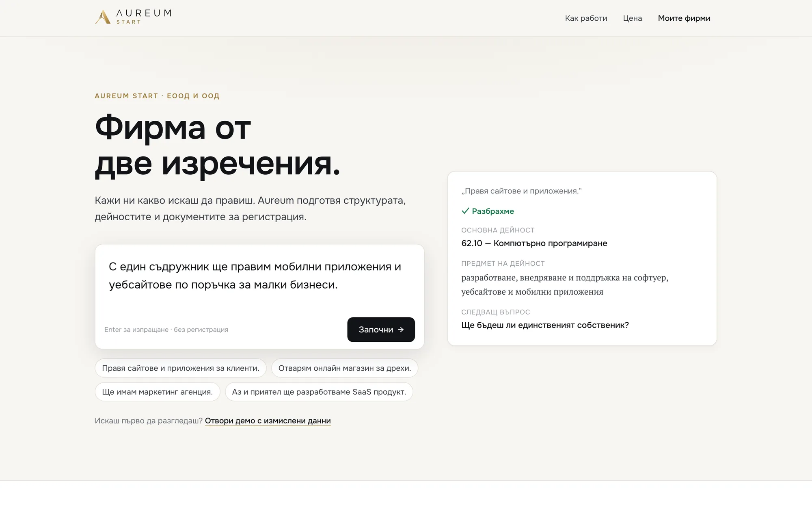
Task: Click the ОСНОВНА ДЕЙНОСТ label
Action: coord(498,230)
